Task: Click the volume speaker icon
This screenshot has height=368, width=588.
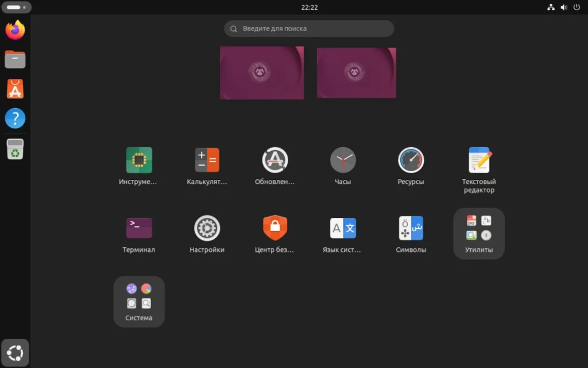Action: click(x=564, y=7)
